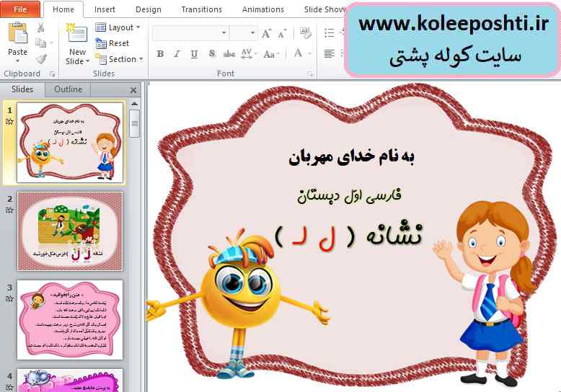Toggle text Shadow

tap(212, 54)
